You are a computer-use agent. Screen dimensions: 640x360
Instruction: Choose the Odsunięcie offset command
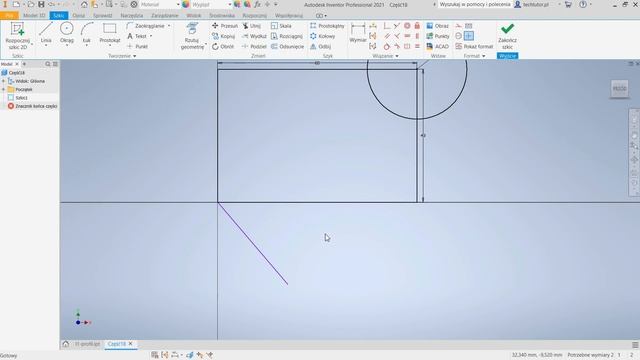point(287,47)
